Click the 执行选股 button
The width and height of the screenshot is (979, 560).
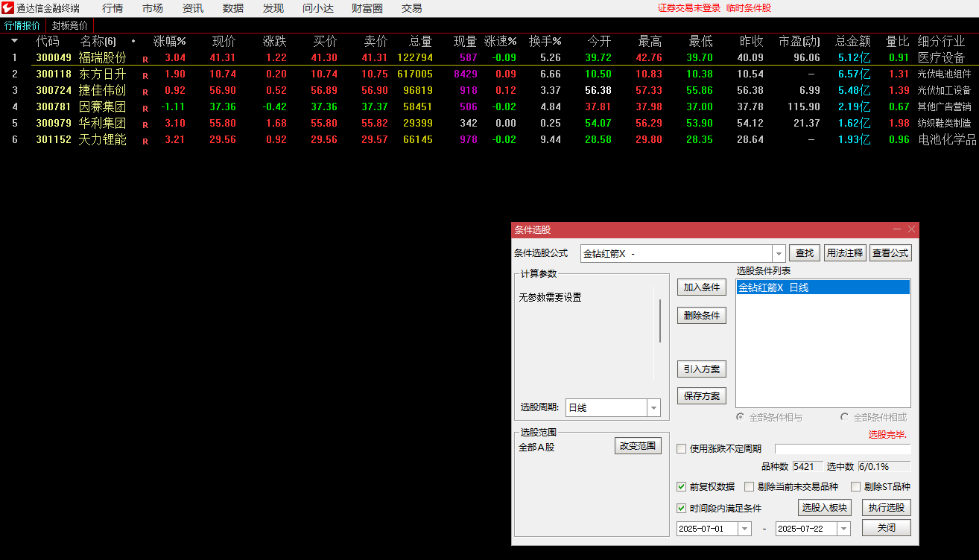tap(886, 508)
